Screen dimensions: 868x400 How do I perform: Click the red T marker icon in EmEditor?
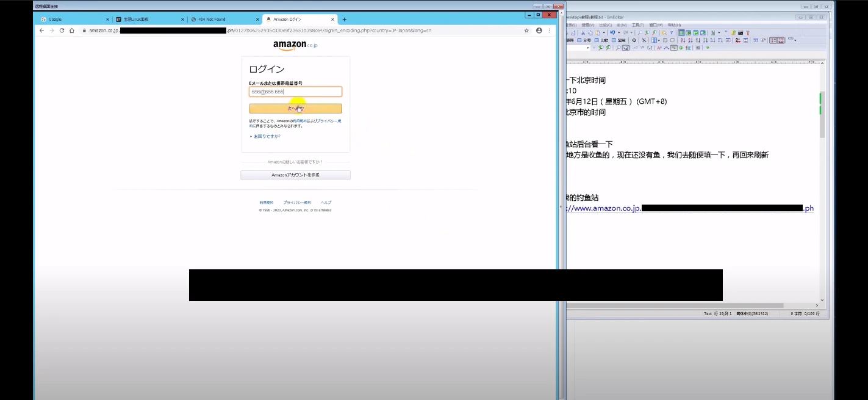coord(748,33)
